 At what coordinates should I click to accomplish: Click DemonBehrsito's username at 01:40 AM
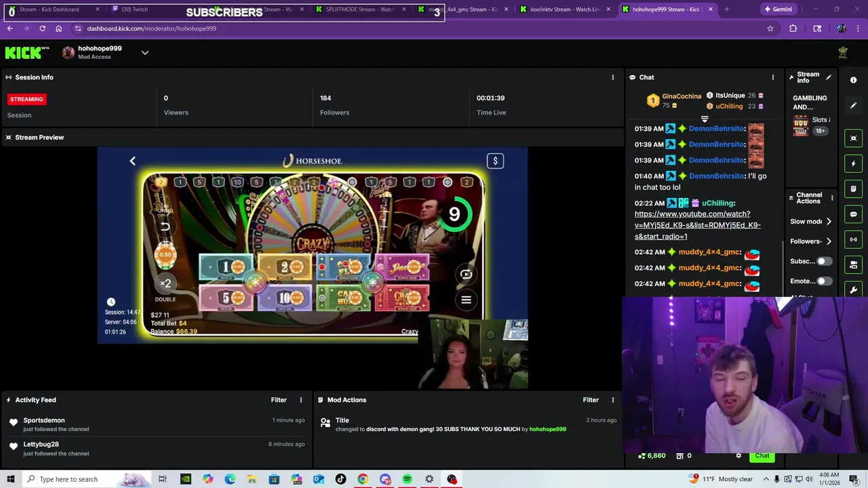[x=717, y=176]
